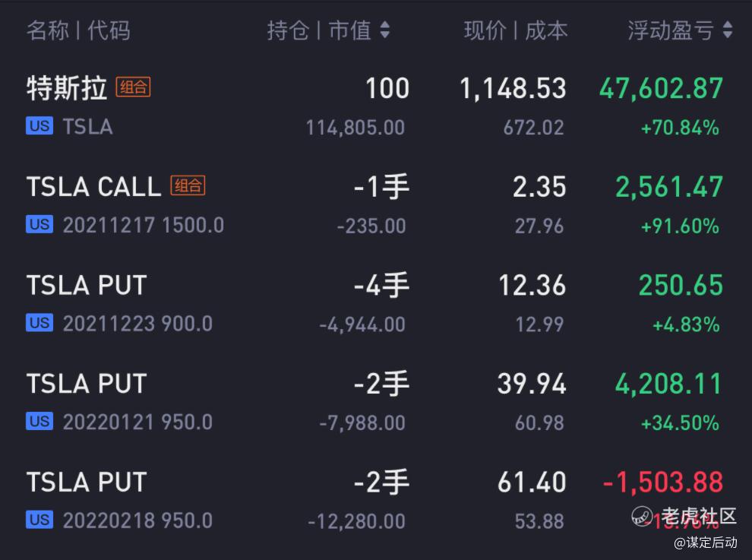The width and height of the screenshot is (752, 560).
Task: Click the -1,503.88 loss value
Action: coord(663,482)
